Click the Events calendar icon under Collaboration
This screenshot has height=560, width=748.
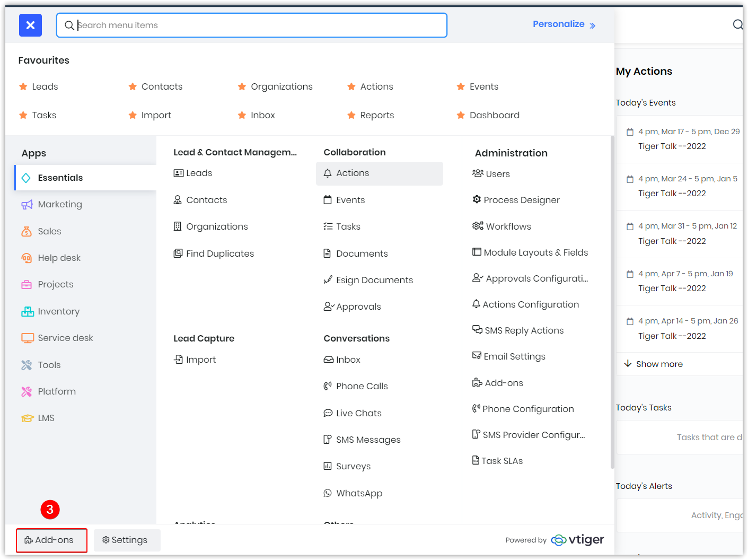pos(328,200)
